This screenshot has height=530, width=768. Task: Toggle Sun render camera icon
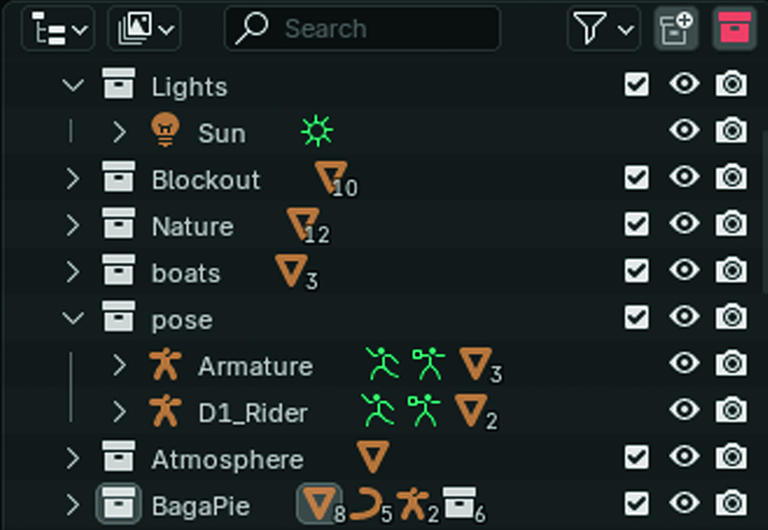tap(731, 131)
